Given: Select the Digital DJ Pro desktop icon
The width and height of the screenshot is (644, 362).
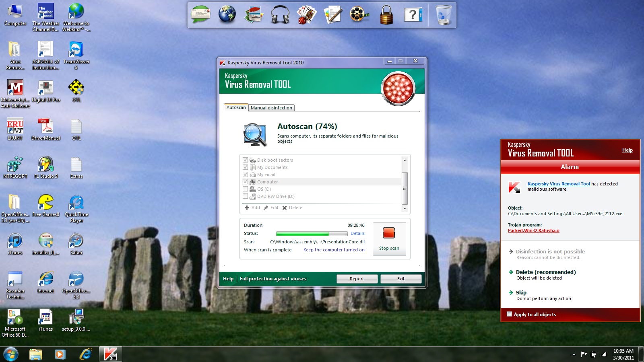Looking at the screenshot, I should (x=46, y=91).
